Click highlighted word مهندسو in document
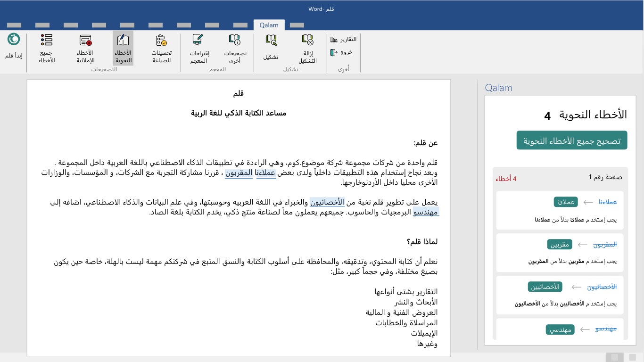Viewport: 644px width, 362px height. pos(426,213)
